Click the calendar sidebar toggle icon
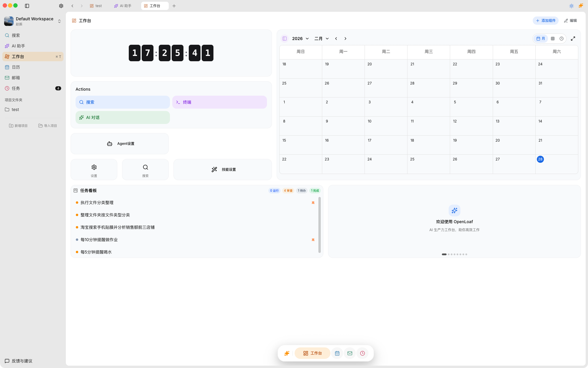 (x=284, y=39)
